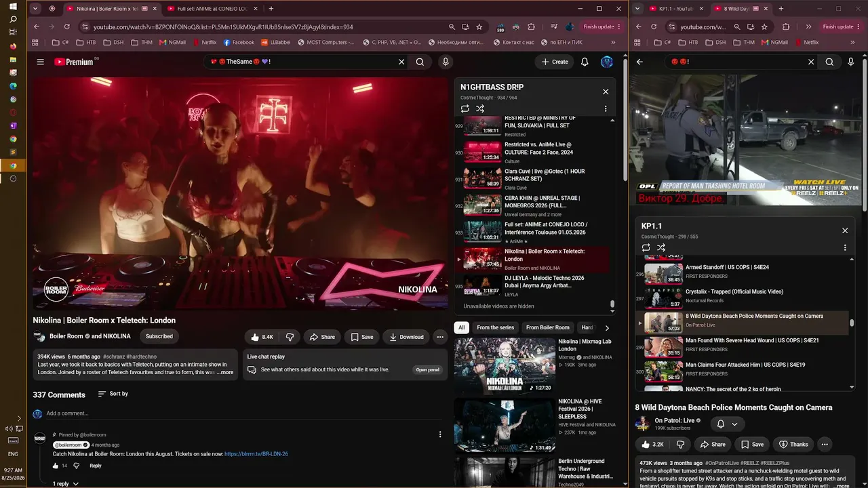Open more actions for the Nikolina video
Image resolution: width=868 pixels, height=488 pixels.
pyautogui.click(x=440, y=337)
